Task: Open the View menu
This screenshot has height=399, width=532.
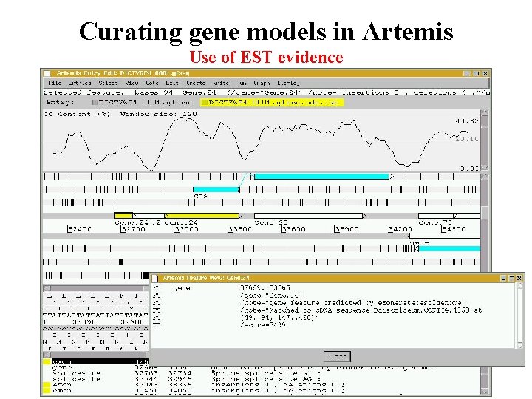Action: click(x=132, y=83)
